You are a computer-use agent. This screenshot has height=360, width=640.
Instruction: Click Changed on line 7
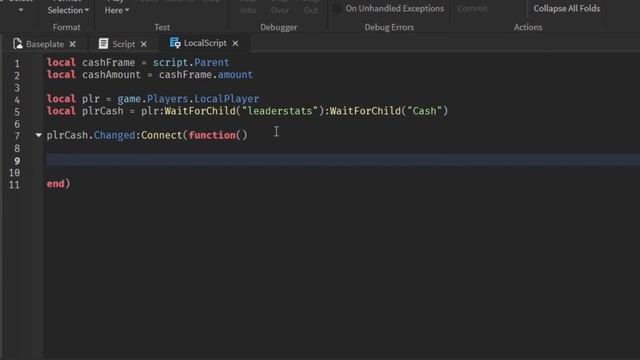(114, 135)
